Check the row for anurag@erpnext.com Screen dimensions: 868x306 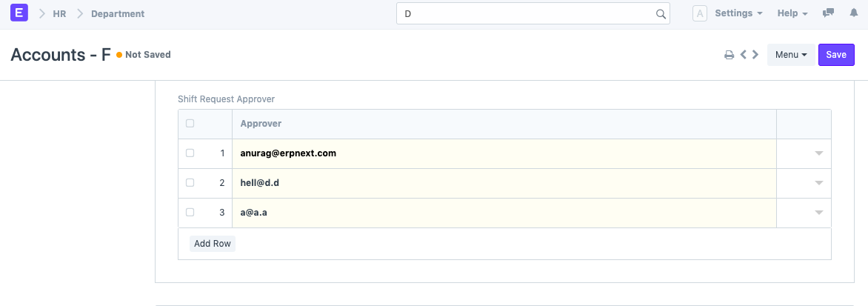(190, 153)
